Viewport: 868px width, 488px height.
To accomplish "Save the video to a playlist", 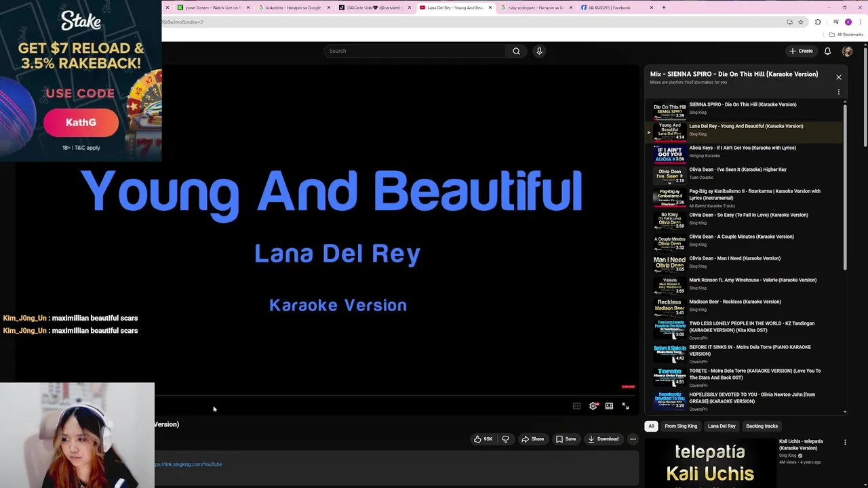I will (x=566, y=439).
